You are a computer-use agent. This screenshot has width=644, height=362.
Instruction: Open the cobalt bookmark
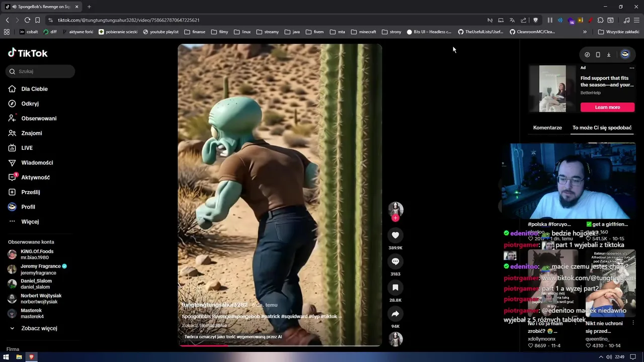click(29, 32)
